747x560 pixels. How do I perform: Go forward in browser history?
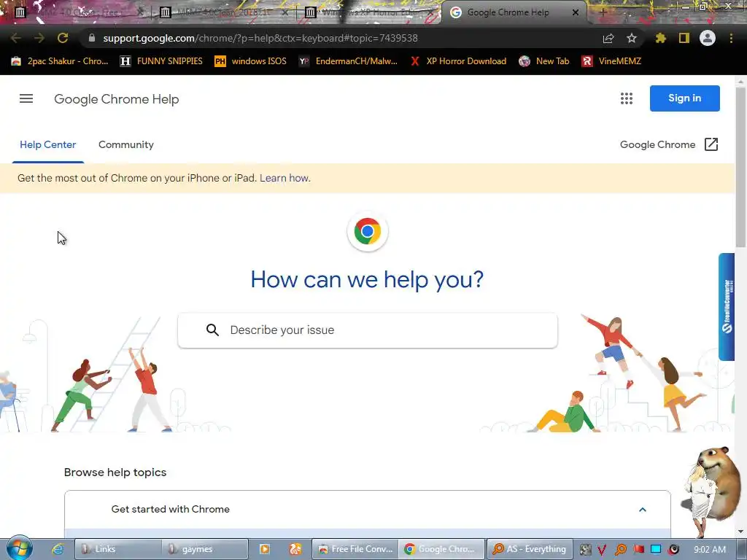click(39, 38)
